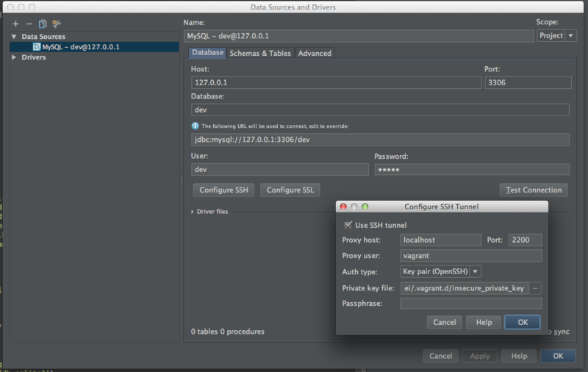Click the Host field showing 127.0.0.1
The width and height of the screenshot is (588, 372).
click(x=336, y=82)
